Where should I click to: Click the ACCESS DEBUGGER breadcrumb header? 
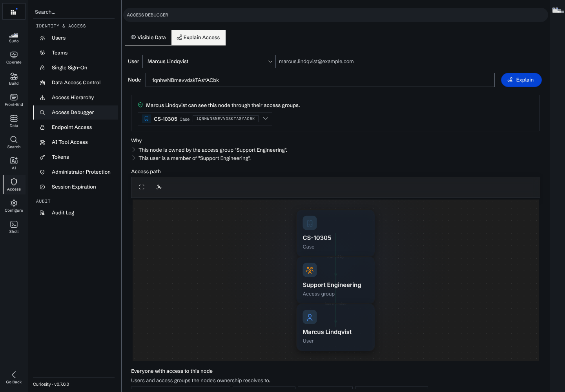[x=148, y=15]
